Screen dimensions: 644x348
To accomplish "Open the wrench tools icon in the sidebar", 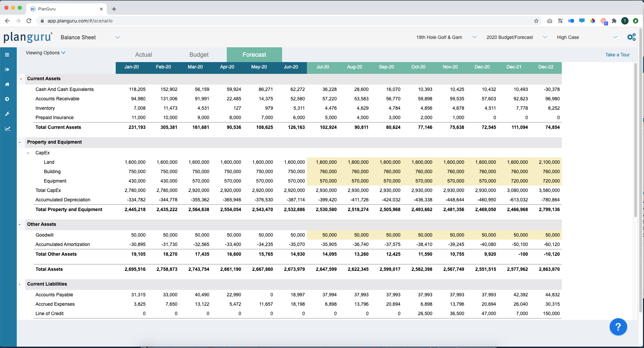I will pyautogui.click(x=7, y=114).
